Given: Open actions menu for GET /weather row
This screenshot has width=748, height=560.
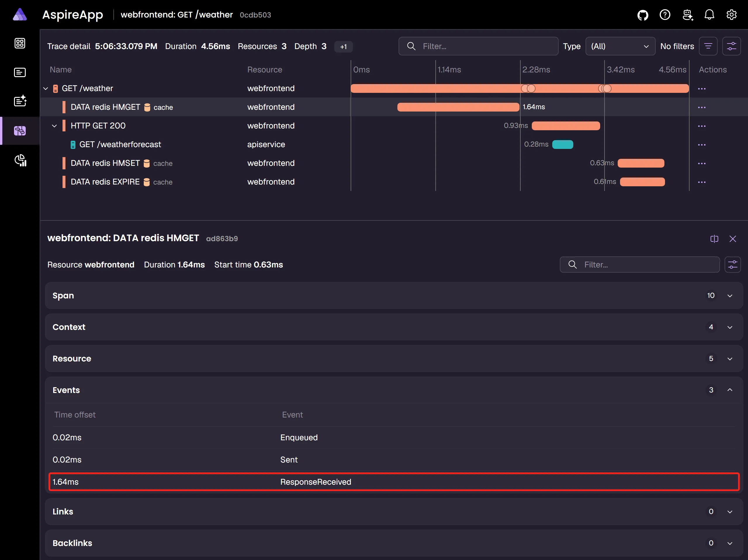Looking at the screenshot, I should pyautogui.click(x=702, y=88).
